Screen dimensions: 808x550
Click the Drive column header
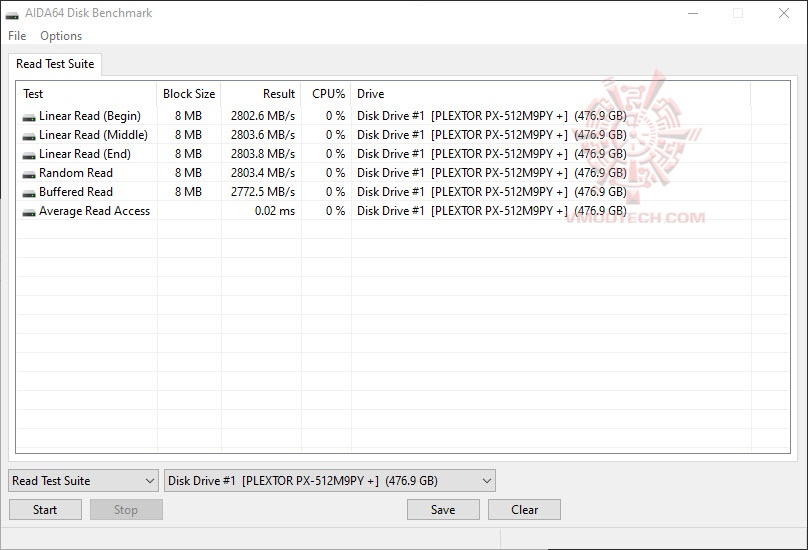click(550, 94)
